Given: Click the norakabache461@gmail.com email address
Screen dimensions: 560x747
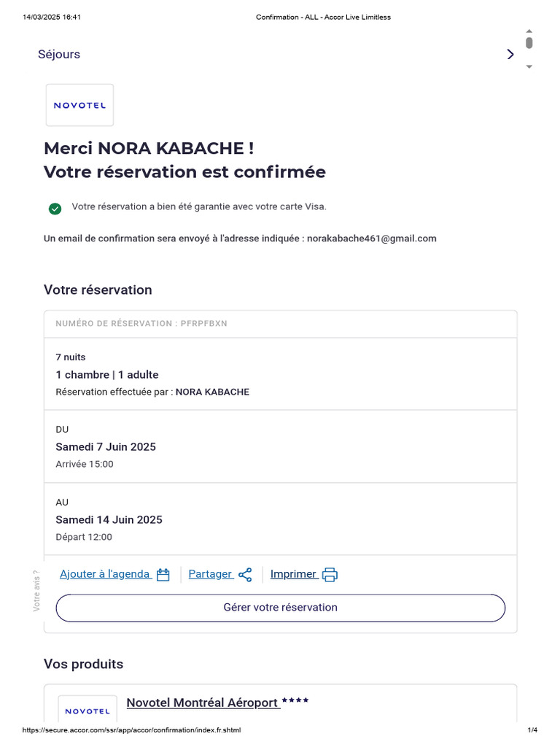Looking at the screenshot, I should (371, 239).
